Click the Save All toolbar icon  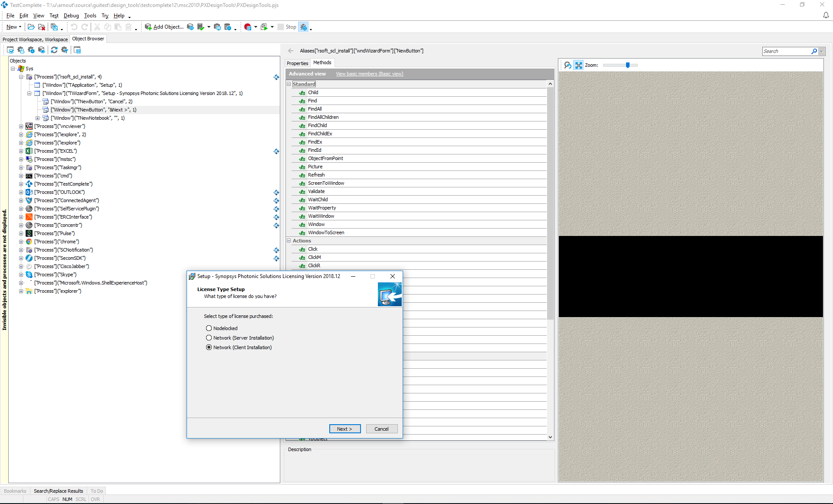[54, 27]
